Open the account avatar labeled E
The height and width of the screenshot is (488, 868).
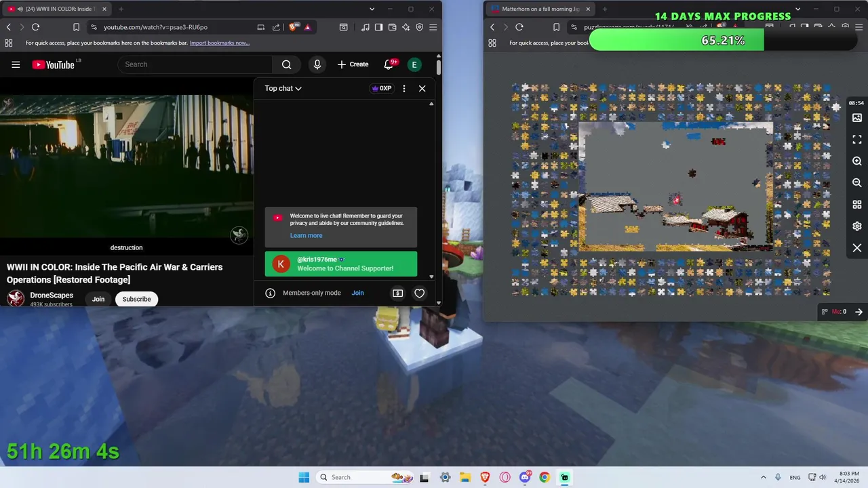click(x=414, y=64)
